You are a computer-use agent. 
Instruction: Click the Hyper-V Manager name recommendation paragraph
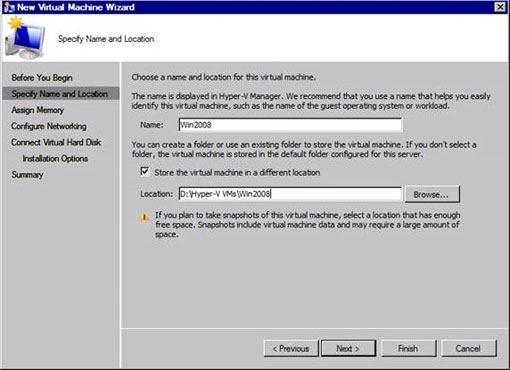(311, 101)
